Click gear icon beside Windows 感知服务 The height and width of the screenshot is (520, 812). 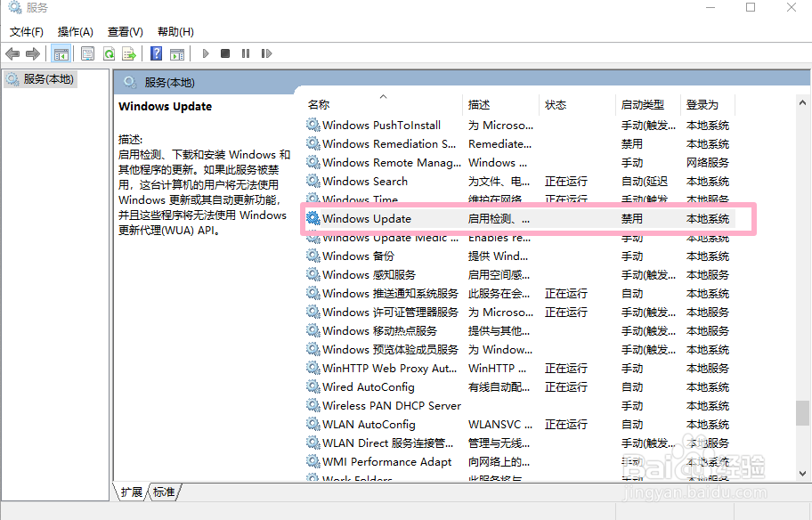pos(313,274)
